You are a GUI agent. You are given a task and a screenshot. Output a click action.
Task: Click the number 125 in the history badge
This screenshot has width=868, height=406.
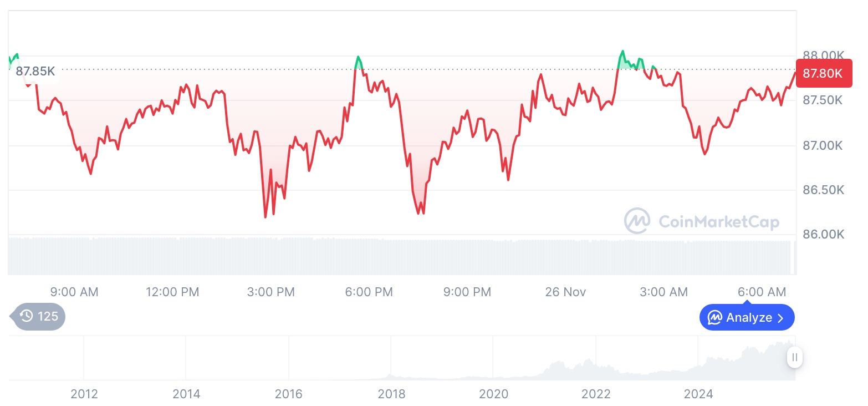pos(48,317)
